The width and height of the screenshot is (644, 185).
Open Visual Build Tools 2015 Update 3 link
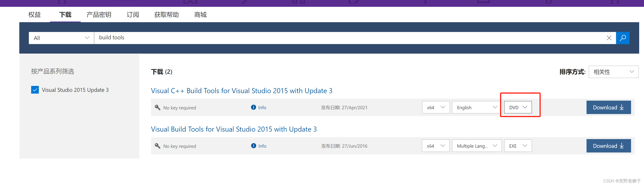point(234,129)
